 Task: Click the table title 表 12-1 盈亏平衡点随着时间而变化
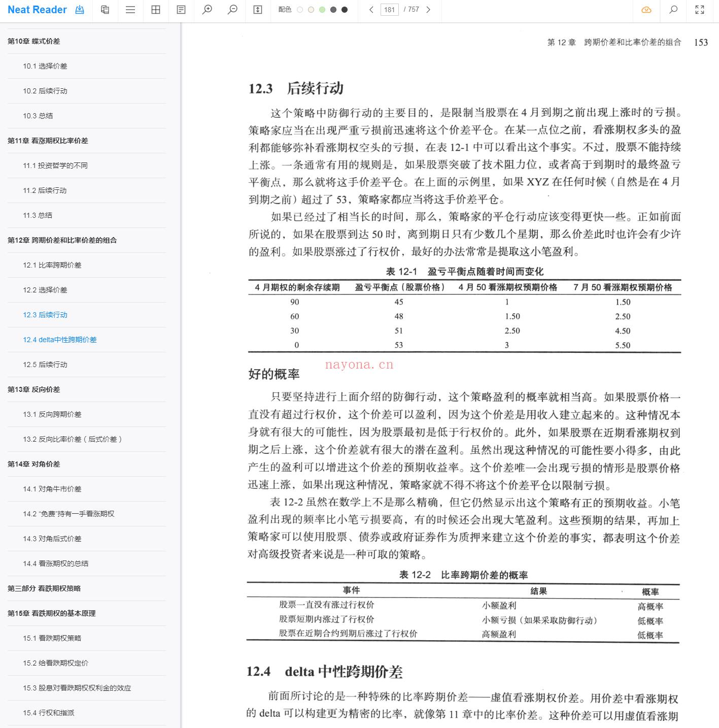464,272
